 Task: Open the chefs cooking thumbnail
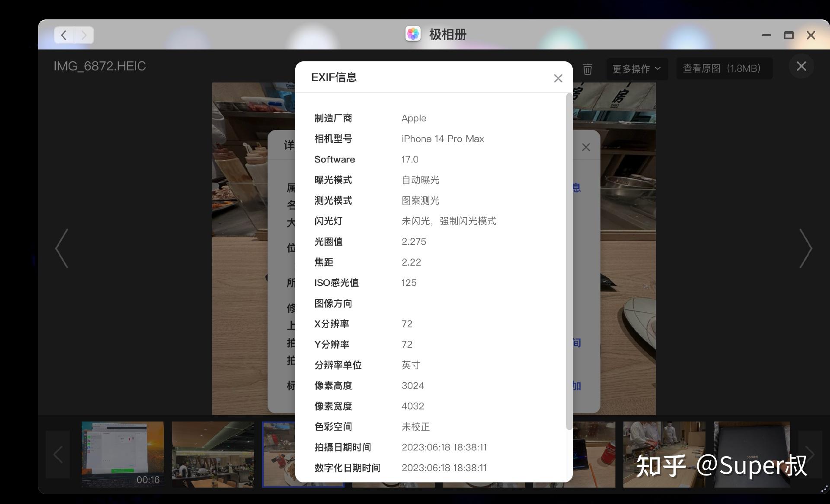click(x=664, y=454)
